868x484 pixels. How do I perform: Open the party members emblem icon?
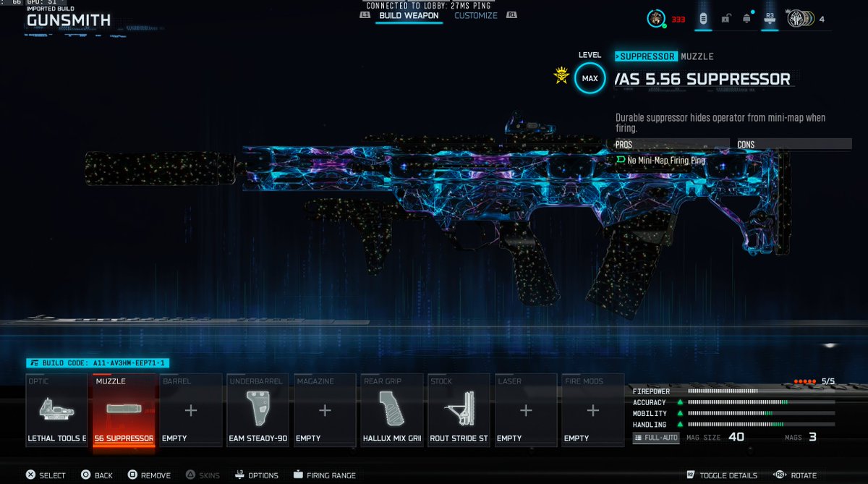799,19
